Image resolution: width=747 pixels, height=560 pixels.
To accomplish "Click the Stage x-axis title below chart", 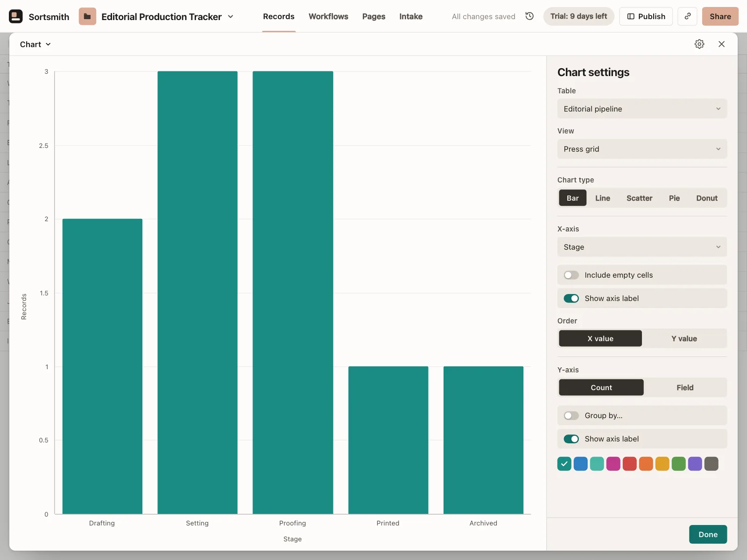I will pos(293,539).
